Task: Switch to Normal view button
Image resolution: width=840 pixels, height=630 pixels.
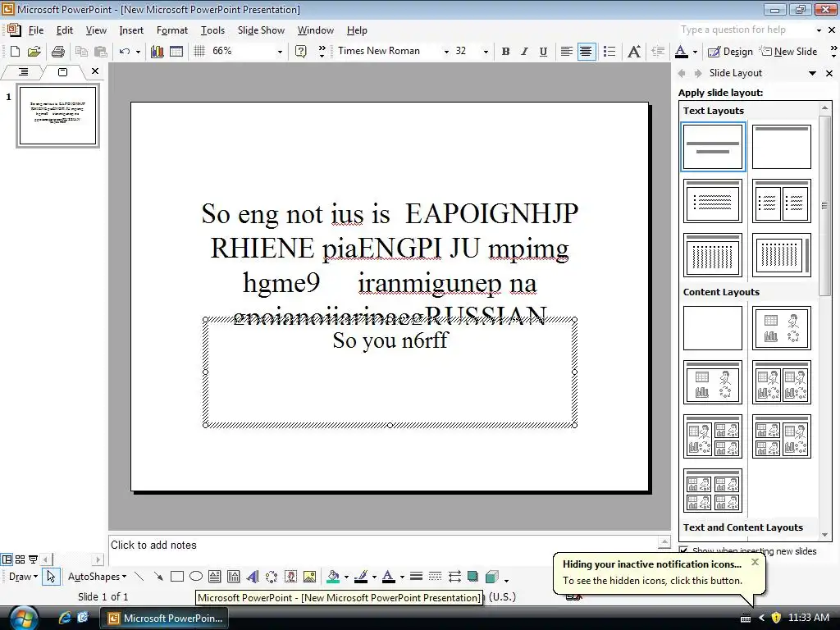Action: [x=7, y=559]
